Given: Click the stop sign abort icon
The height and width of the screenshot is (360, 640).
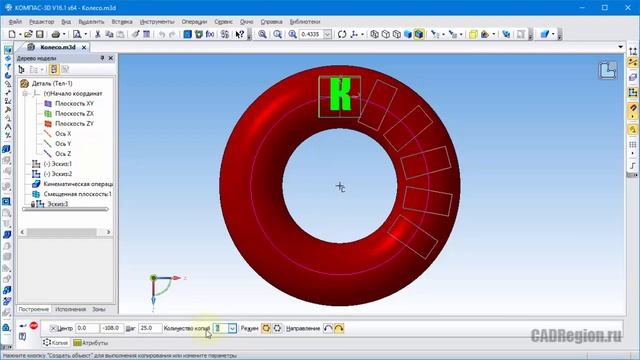Looking at the screenshot, I should tap(33, 325).
